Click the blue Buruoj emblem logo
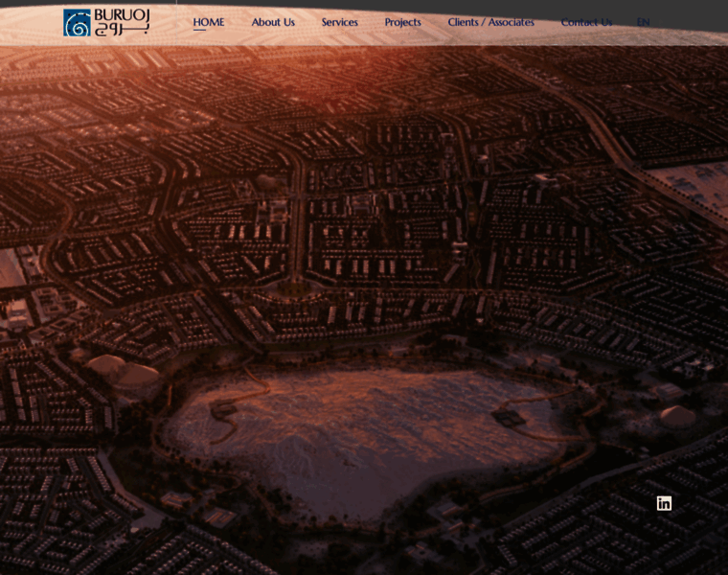728x575 pixels. [77, 23]
